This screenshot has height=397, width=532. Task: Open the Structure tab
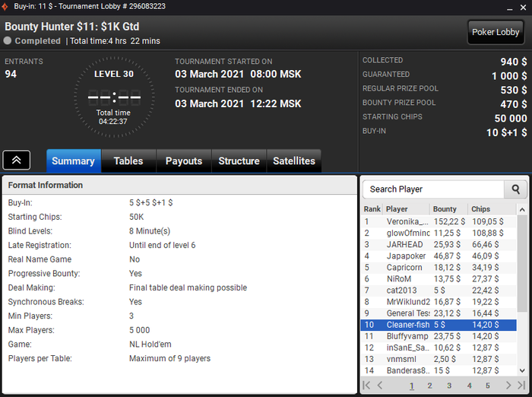click(239, 161)
